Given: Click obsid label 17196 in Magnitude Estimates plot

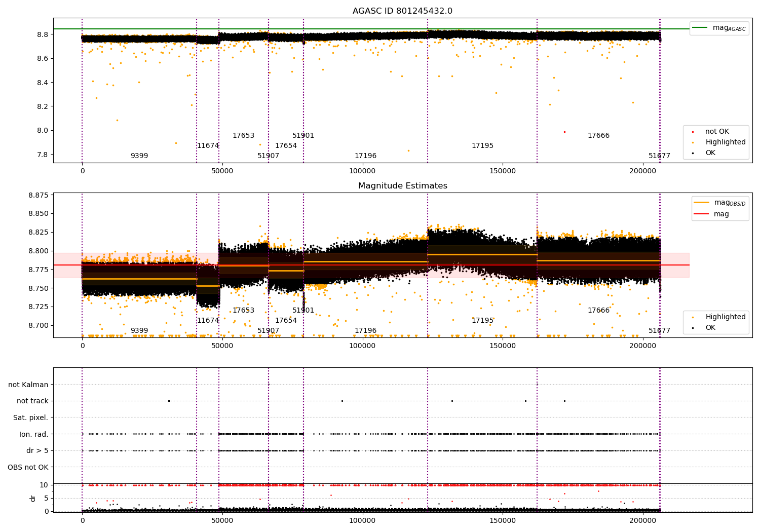Looking at the screenshot, I should (365, 331).
